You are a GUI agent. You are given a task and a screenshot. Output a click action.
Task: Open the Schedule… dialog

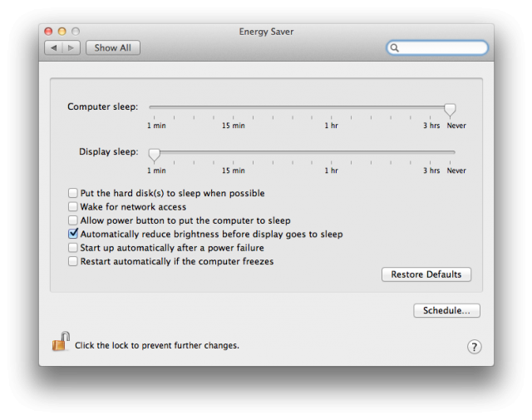point(446,310)
